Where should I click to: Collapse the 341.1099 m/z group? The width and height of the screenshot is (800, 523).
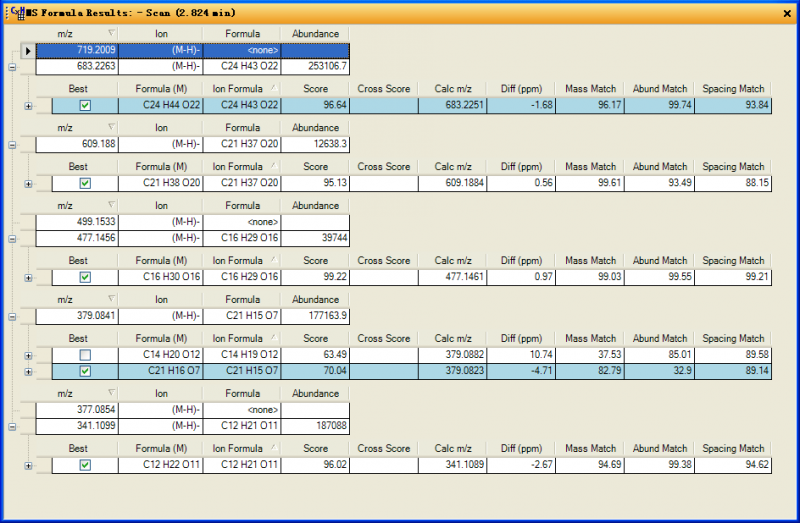(x=12, y=427)
